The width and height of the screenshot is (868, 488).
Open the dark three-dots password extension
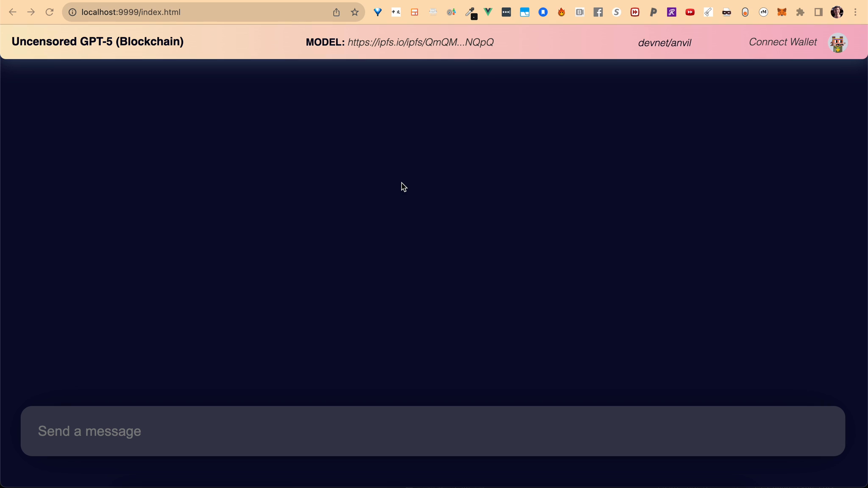[x=506, y=12]
